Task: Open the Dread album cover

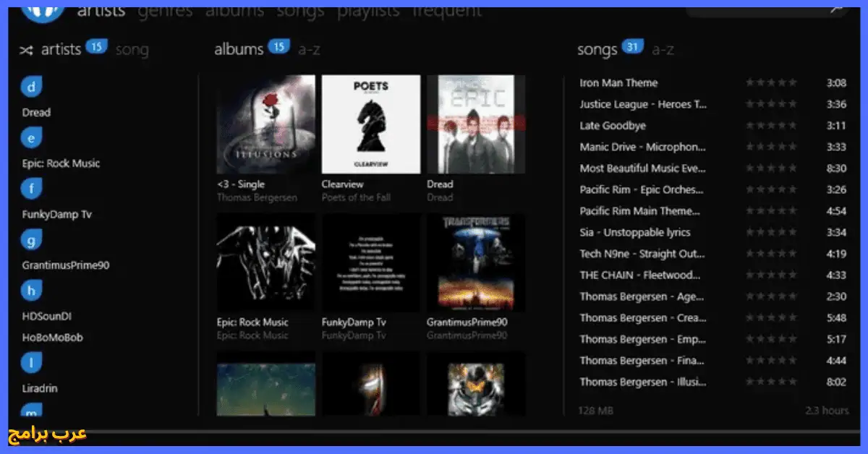Action: [476, 124]
